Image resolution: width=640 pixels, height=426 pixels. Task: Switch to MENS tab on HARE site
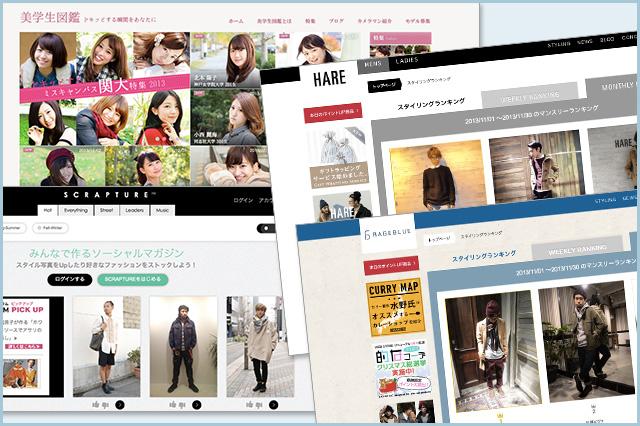tap(372, 64)
